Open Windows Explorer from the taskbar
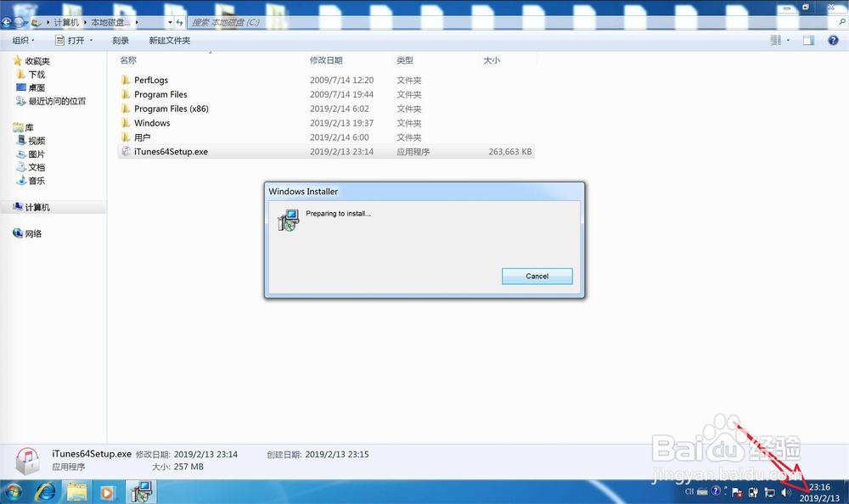849x504 pixels. pyautogui.click(x=77, y=492)
